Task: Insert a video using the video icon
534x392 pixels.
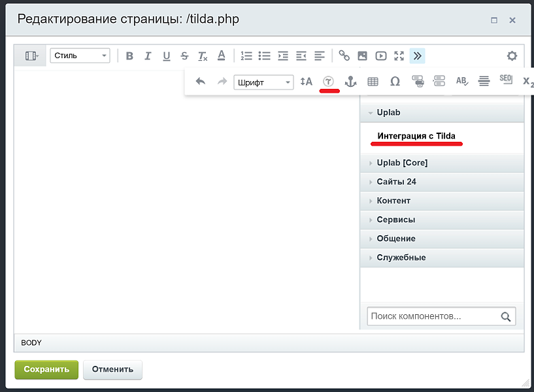Action: point(380,56)
